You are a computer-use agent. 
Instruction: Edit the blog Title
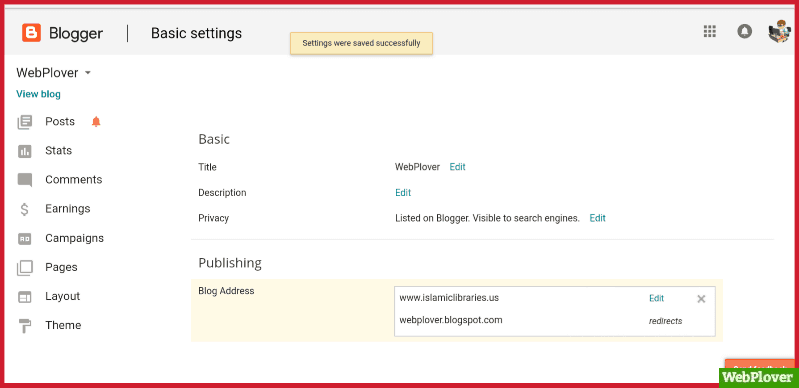pos(457,167)
